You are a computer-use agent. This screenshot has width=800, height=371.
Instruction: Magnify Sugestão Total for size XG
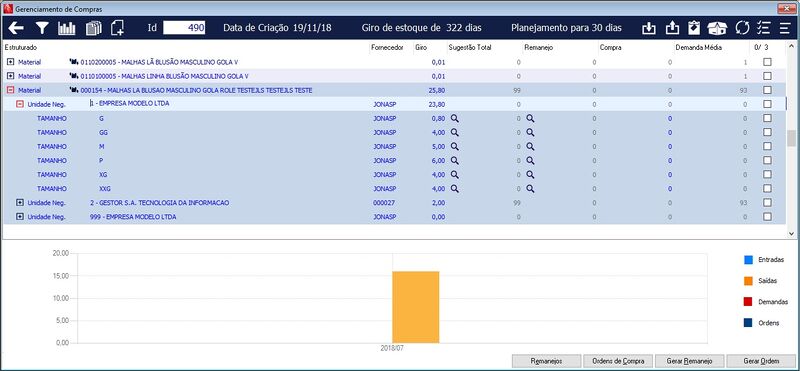point(455,175)
